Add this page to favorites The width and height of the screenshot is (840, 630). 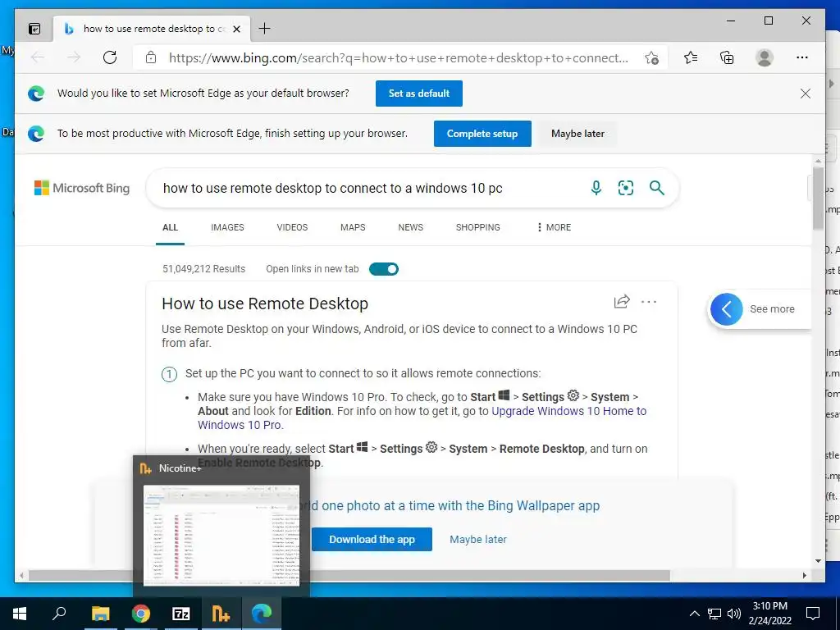[651, 58]
